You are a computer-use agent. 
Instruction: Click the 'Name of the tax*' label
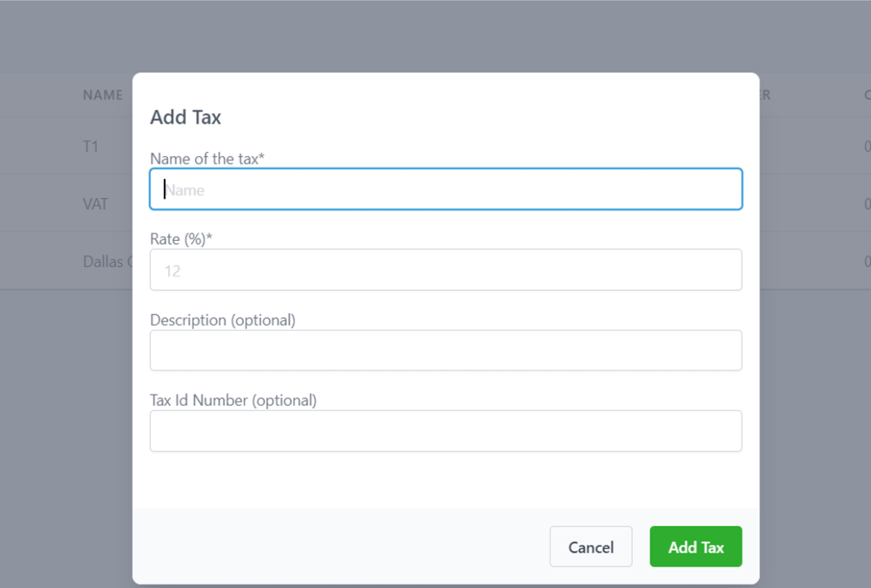(x=207, y=158)
